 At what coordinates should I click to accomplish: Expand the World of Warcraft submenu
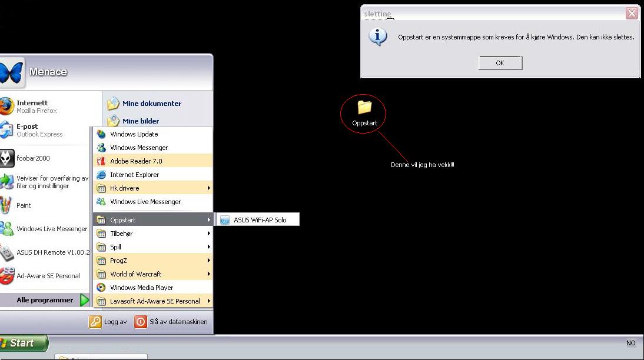click(x=153, y=274)
